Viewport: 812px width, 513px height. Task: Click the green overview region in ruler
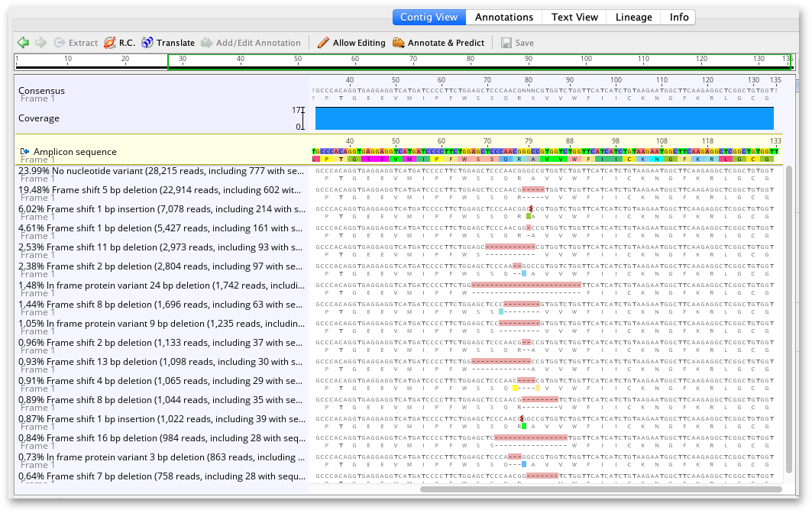click(x=480, y=62)
